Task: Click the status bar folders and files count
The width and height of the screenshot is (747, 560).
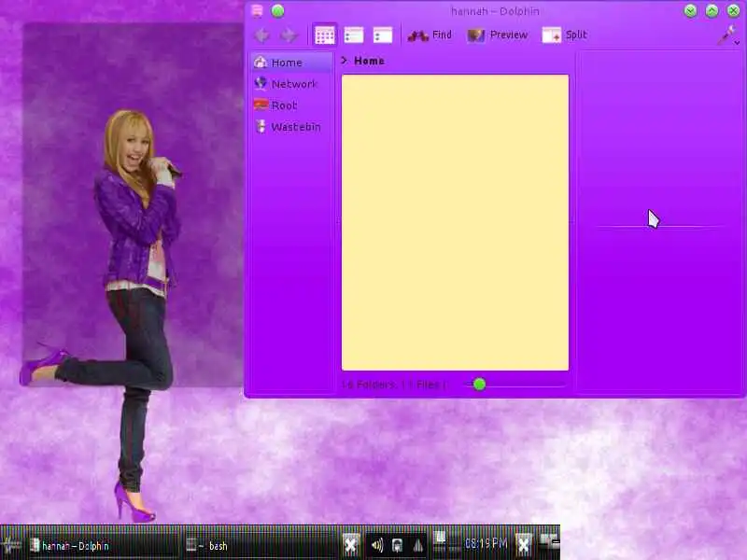Action: click(394, 385)
